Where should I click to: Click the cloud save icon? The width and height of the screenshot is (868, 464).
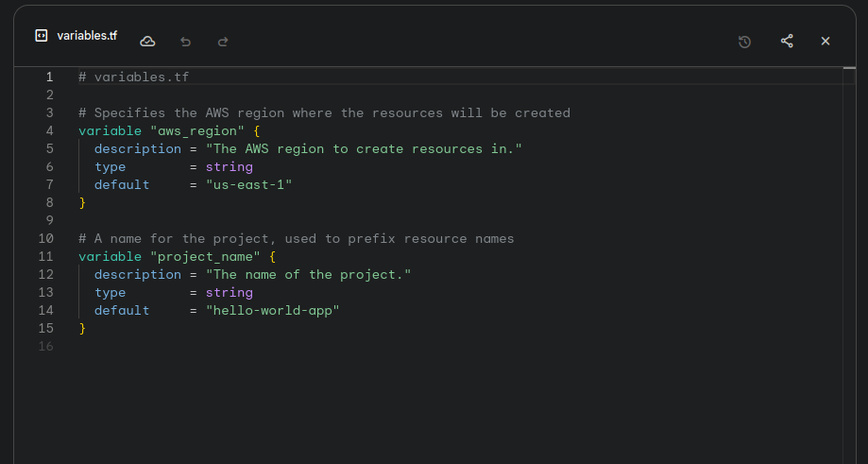point(147,42)
